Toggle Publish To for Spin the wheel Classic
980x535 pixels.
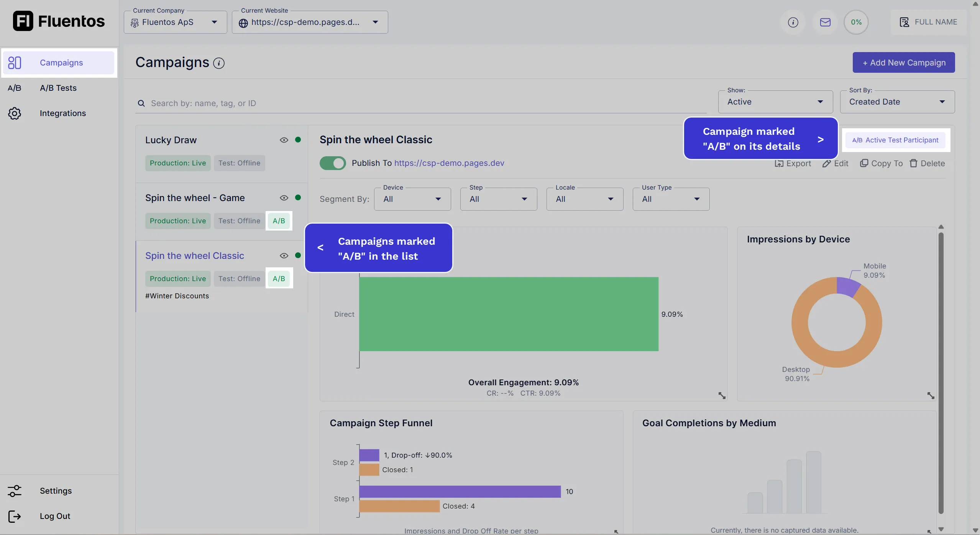click(x=333, y=163)
